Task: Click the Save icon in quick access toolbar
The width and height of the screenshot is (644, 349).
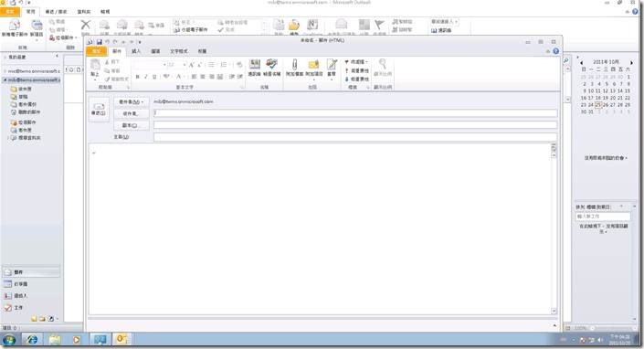Action: [x=100, y=42]
